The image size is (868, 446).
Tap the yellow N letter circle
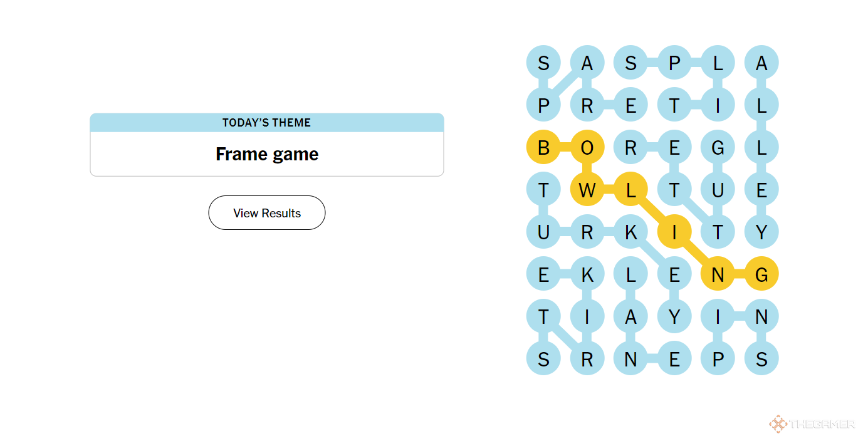tap(718, 274)
